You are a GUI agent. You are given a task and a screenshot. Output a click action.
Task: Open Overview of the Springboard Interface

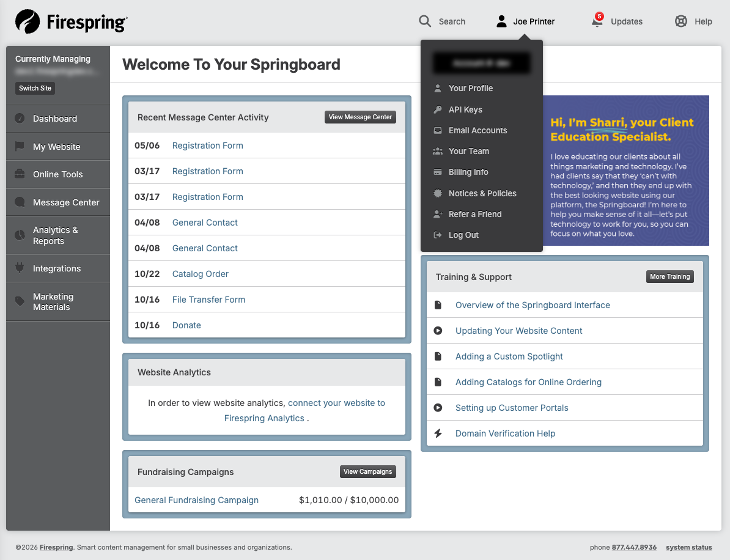click(x=533, y=305)
